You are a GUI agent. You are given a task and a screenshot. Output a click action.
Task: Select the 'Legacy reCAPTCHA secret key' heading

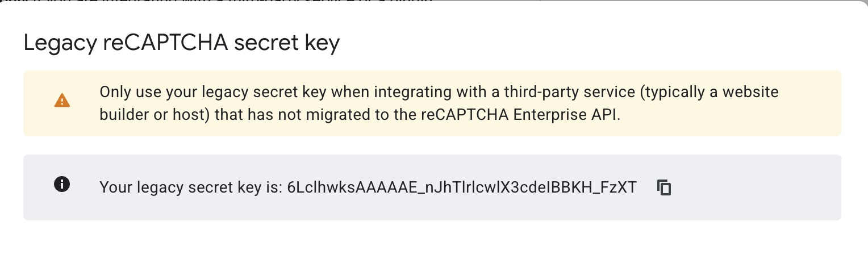point(182,43)
